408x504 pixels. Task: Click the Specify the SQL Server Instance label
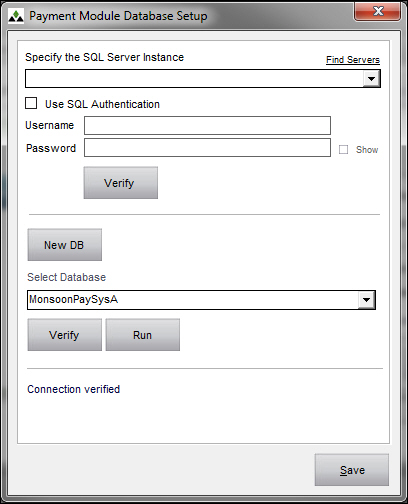(x=104, y=57)
